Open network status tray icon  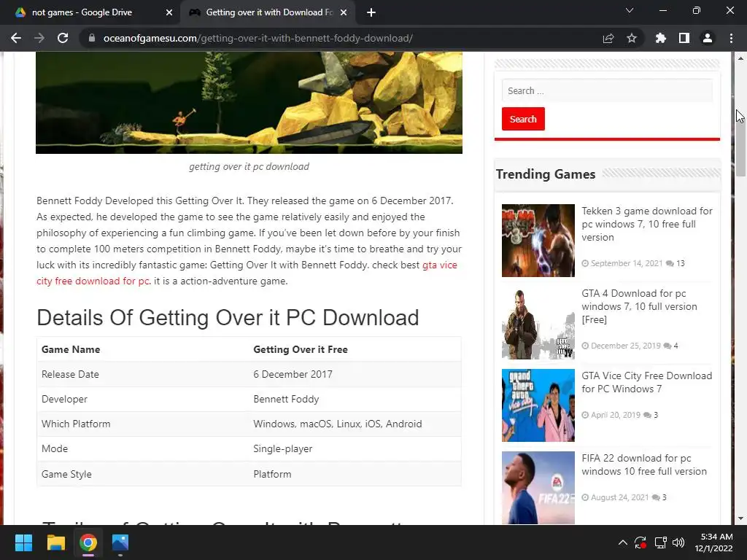[x=660, y=542]
